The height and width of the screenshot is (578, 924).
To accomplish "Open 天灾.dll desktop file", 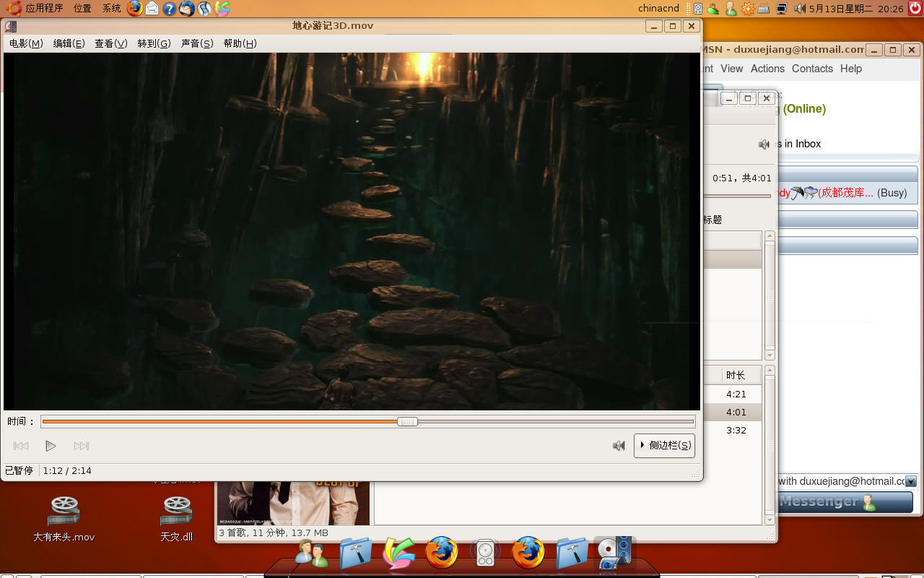I will click(177, 518).
